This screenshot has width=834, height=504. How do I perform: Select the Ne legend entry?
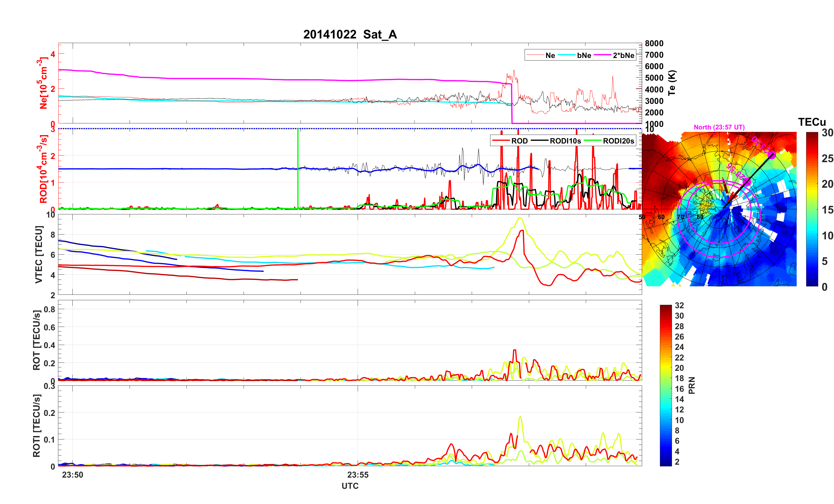[x=550, y=55]
